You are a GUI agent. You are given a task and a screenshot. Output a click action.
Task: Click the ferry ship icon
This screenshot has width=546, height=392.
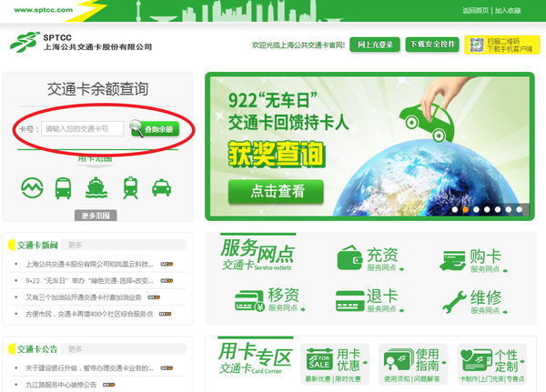96,187
